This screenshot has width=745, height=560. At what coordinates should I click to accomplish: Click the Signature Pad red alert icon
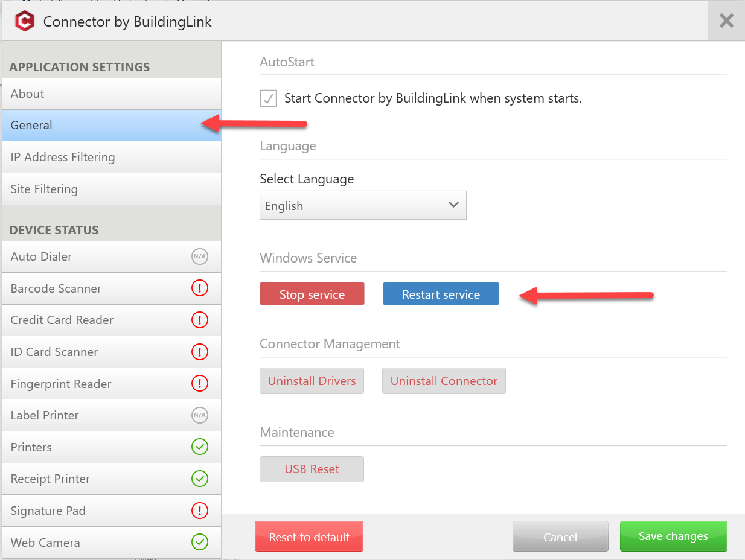(200, 511)
